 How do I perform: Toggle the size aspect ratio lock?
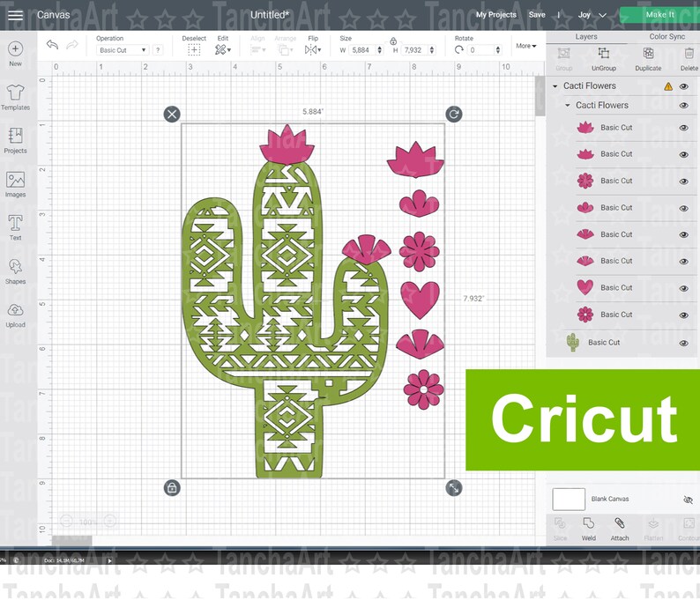pyautogui.click(x=393, y=41)
